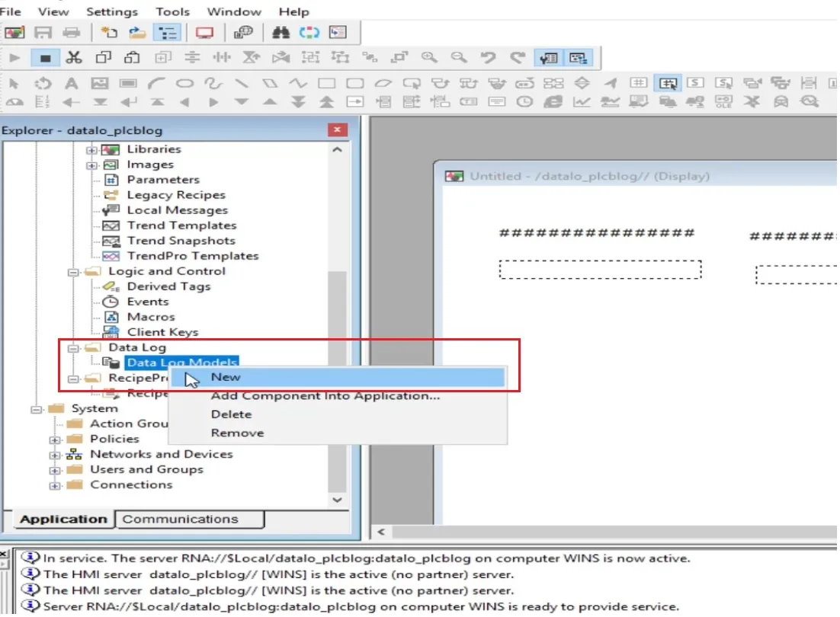The height and width of the screenshot is (617, 840).
Task: Click the scissors Cut icon
Action: coord(74,57)
